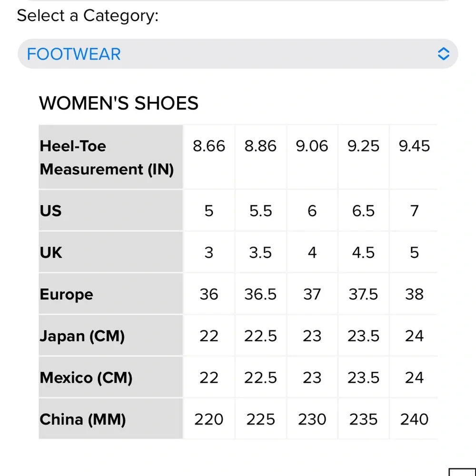The image size is (476, 476).
Task: Click the UK size 3 cell
Action: pyautogui.click(x=209, y=252)
